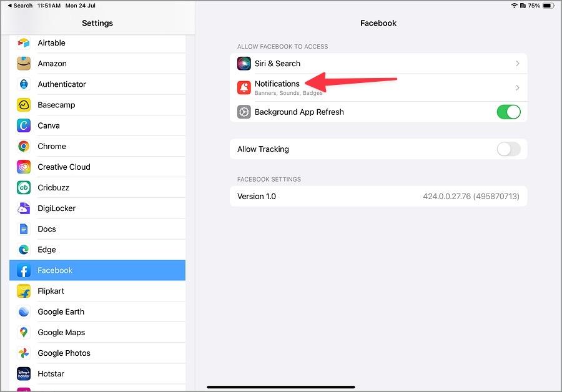The height and width of the screenshot is (392, 562).
Task: Tap the Banners, Sounds, Badges subtitle
Action: pyautogui.click(x=288, y=93)
